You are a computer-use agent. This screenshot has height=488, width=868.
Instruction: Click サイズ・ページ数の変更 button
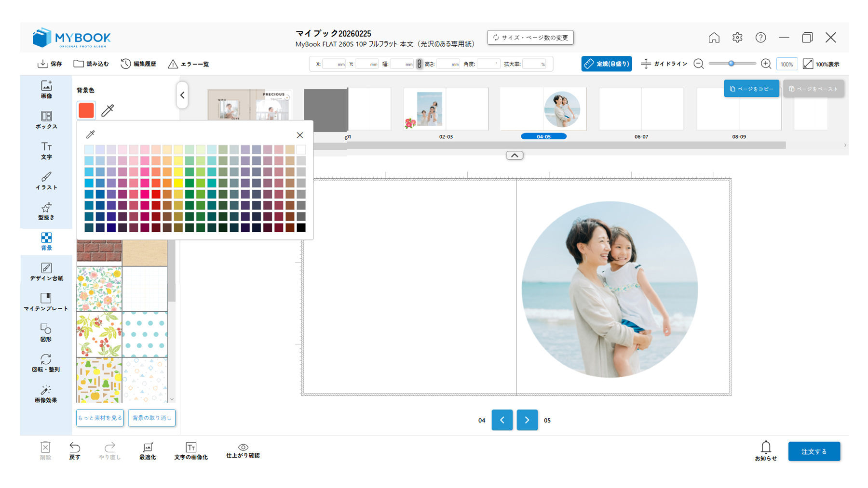530,38
